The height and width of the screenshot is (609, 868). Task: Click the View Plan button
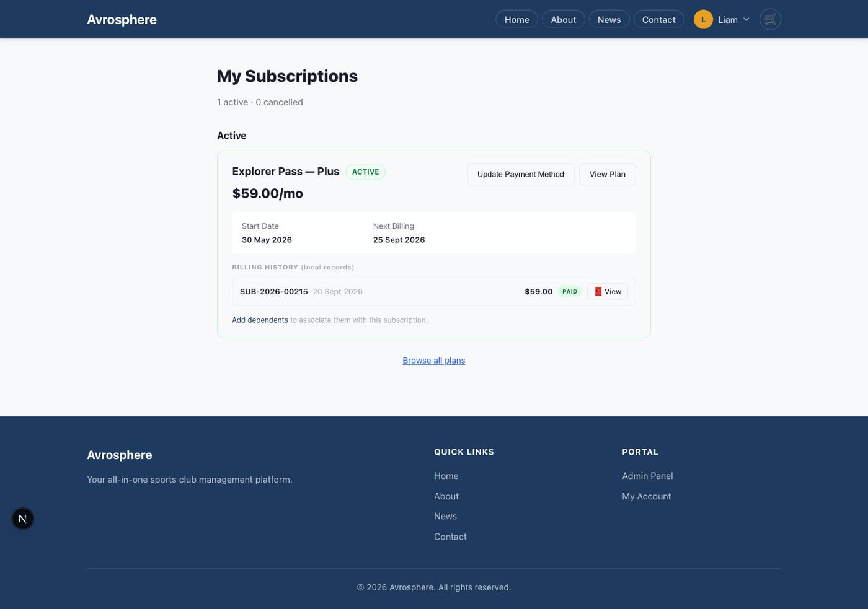pos(608,174)
